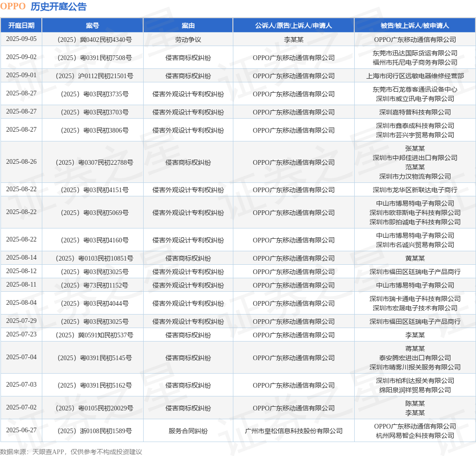Click plaintiff 李某某 in the first row
This screenshot has height=456, width=476.
point(294,40)
